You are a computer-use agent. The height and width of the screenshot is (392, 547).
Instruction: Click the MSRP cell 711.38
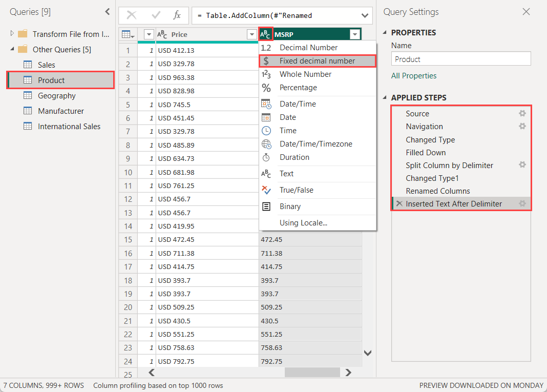tap(310, 253)
